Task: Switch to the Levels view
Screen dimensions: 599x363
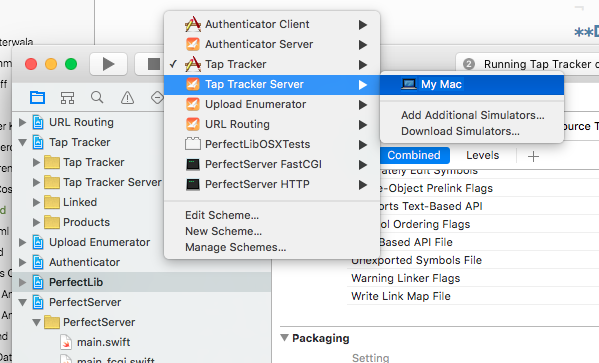Action: tap(482, 155)
